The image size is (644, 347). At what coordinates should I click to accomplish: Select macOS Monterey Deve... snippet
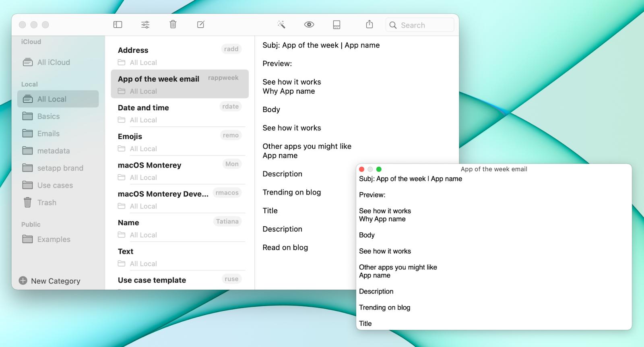[x=180, y=199]
